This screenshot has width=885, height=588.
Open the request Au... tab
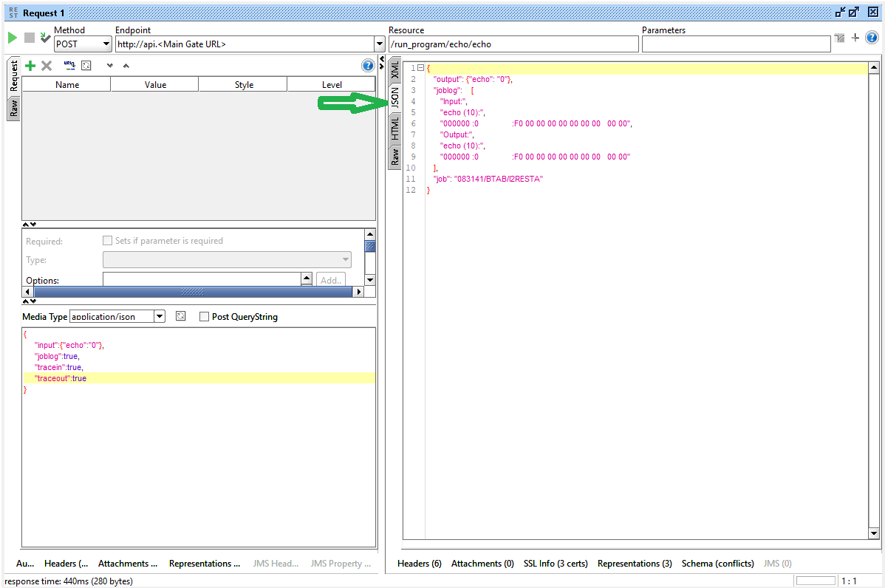coord(25,563)
